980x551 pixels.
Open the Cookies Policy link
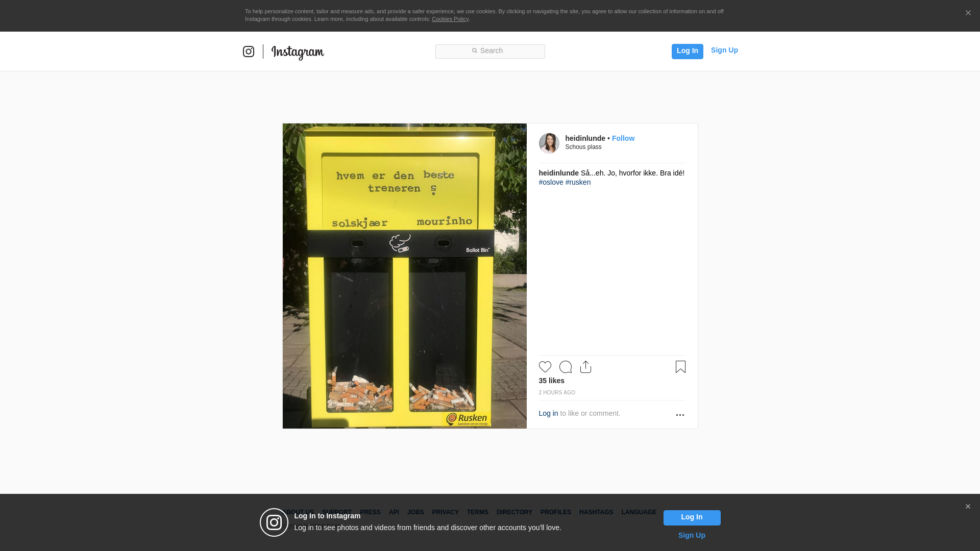(450, 19)
